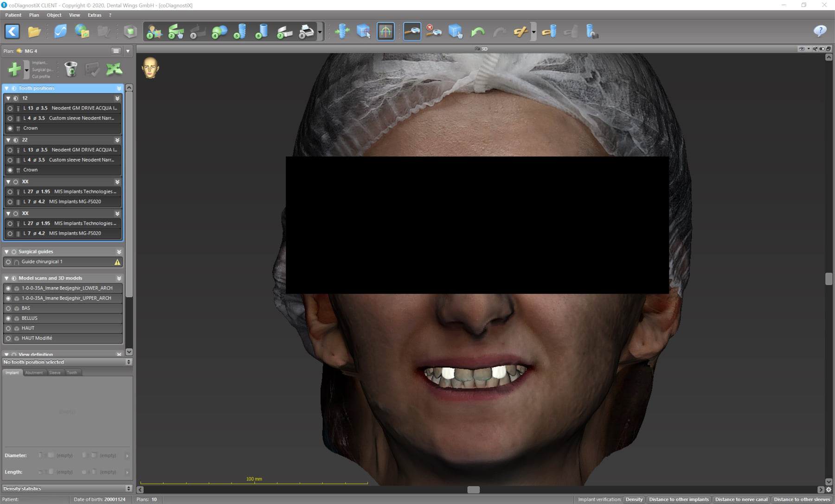Click Distance to other sleeves button

click(802, 499)
